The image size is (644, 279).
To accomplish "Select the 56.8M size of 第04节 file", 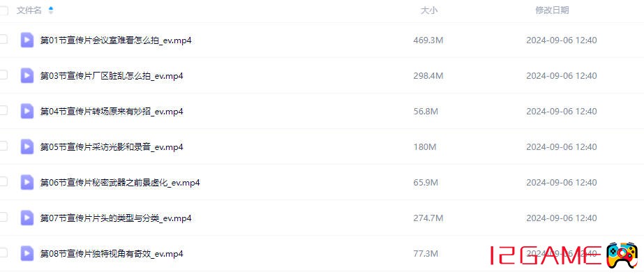I will [426, 112].
